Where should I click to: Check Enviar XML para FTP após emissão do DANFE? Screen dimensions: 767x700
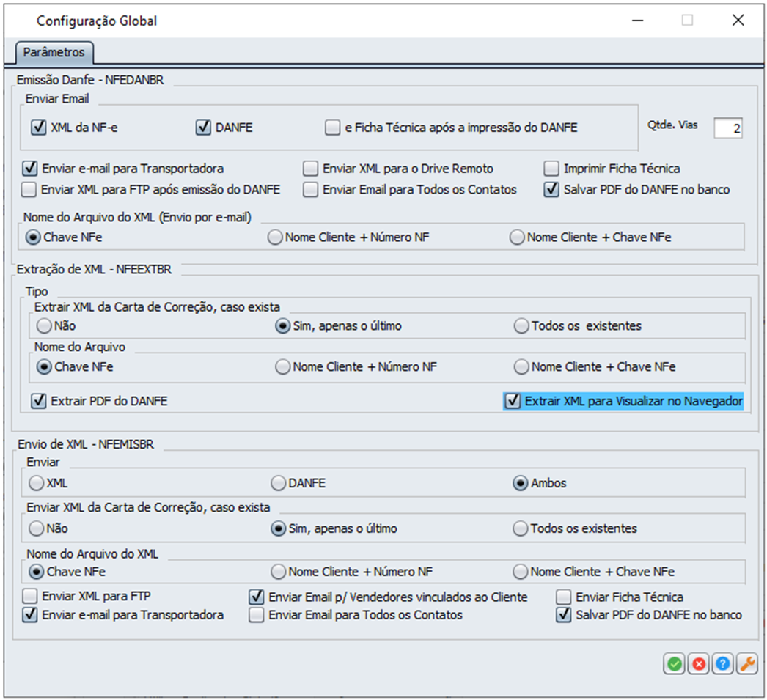coord(29,190)
